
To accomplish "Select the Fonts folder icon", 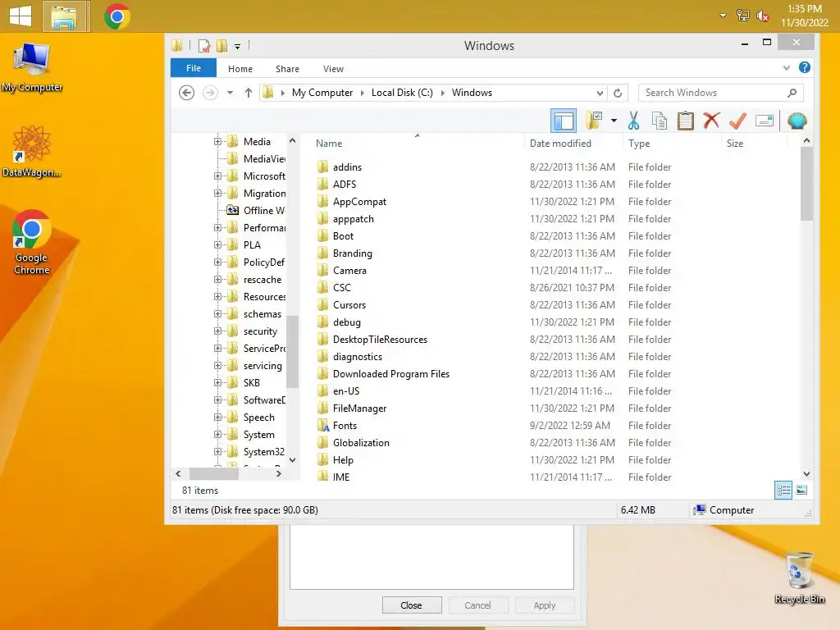I will pyautogui.click(x=322, y=426).
